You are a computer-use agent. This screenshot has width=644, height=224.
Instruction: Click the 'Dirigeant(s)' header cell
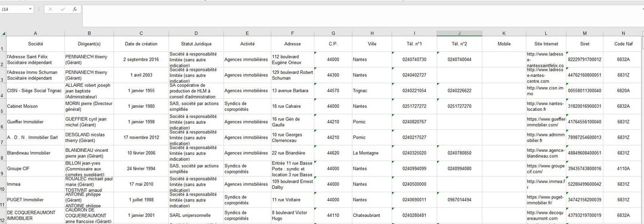[89, 44]
